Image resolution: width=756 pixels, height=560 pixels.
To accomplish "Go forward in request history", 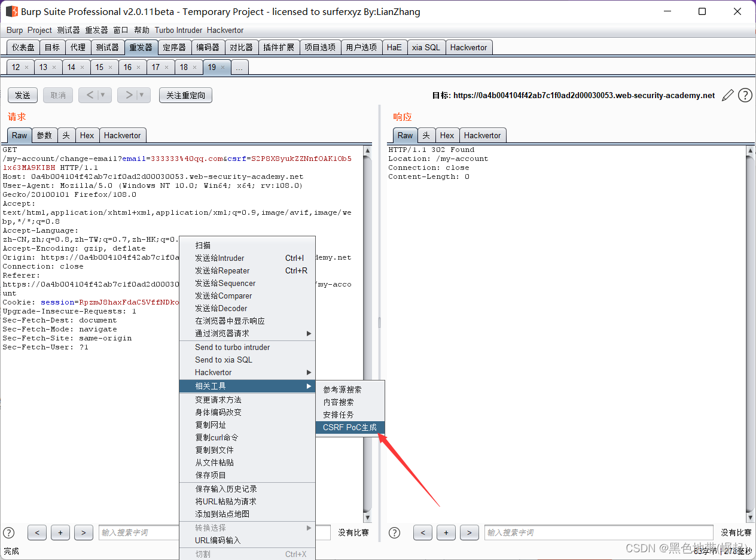I will point(127,95).
